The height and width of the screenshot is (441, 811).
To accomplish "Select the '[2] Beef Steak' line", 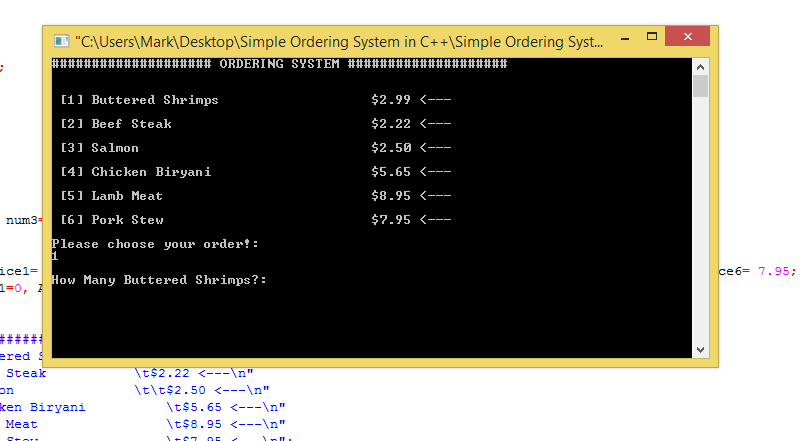I will pos(256,124).
